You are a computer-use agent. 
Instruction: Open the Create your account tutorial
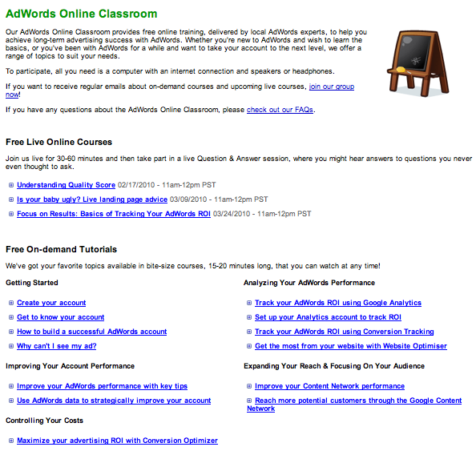51,303
